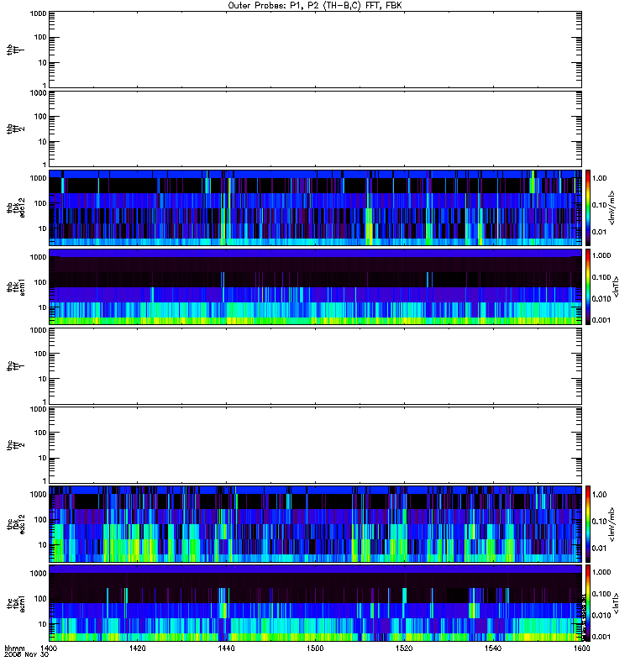Click '0.001' on the thc scm1 color bar
The width and height of the screenshot is (630, 672).
(x=601, y=637)
